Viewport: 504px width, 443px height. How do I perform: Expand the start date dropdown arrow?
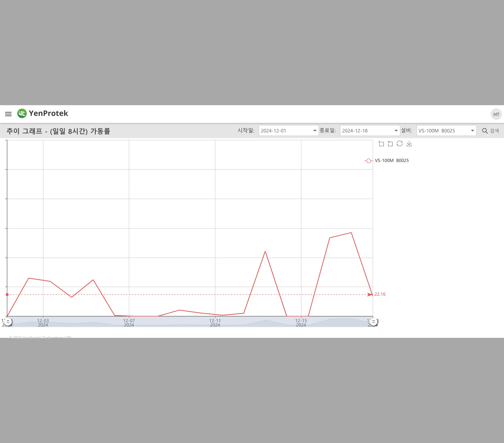pyautogui.click(x=315, y=131)
